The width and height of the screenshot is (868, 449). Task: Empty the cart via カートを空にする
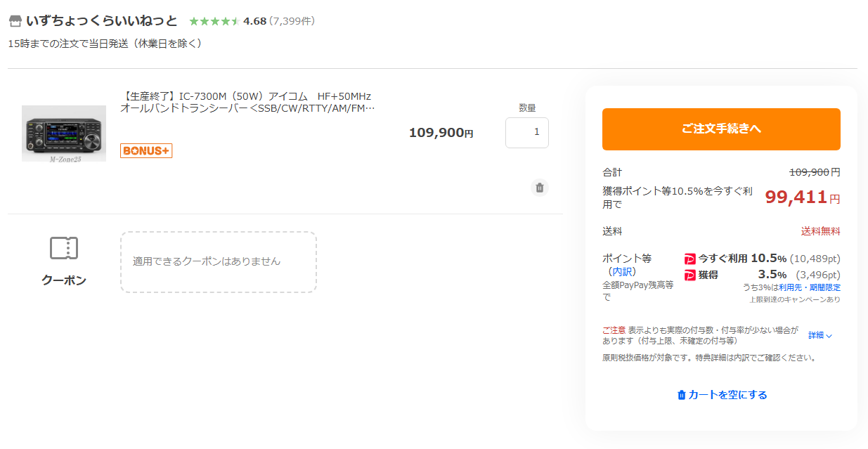pyautogui.click(x=721, y=395)
